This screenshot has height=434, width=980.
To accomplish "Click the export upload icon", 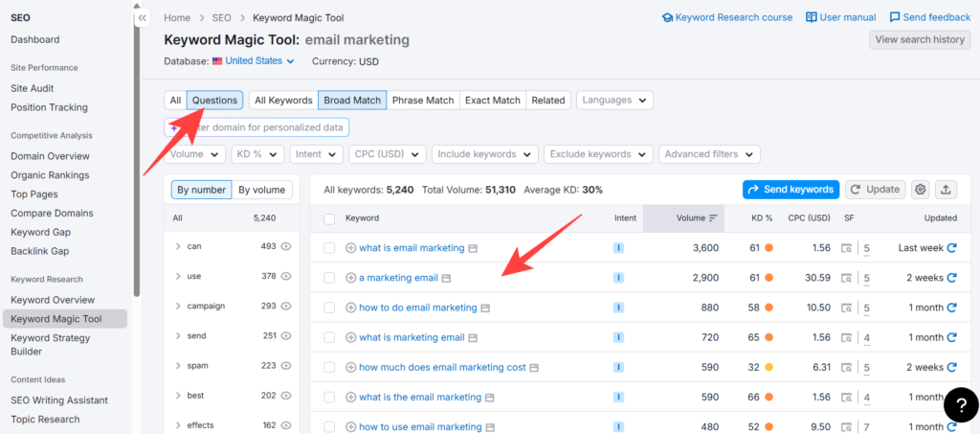I will coord(946,190).
